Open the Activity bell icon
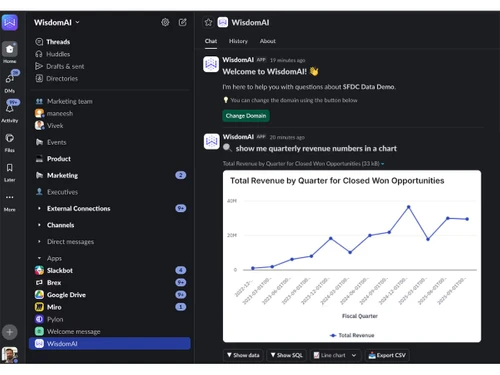Screen dimensions: 500x375 click(x=10, y=108)
